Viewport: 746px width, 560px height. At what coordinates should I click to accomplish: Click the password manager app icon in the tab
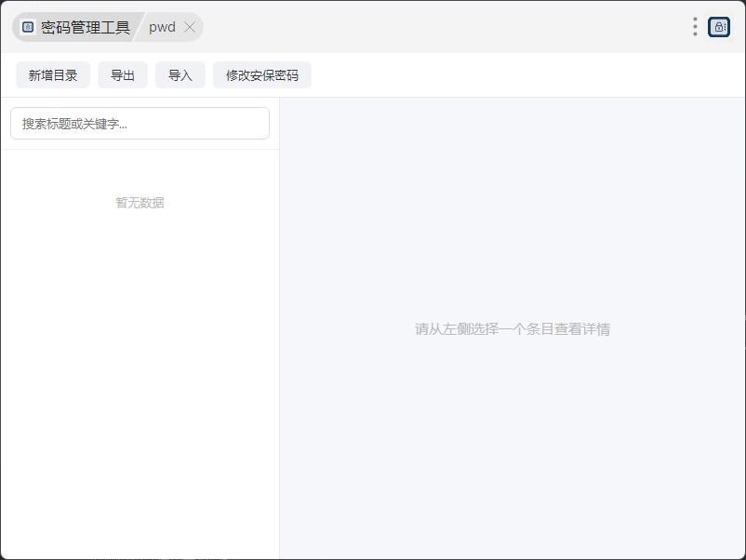pos(28,27)
